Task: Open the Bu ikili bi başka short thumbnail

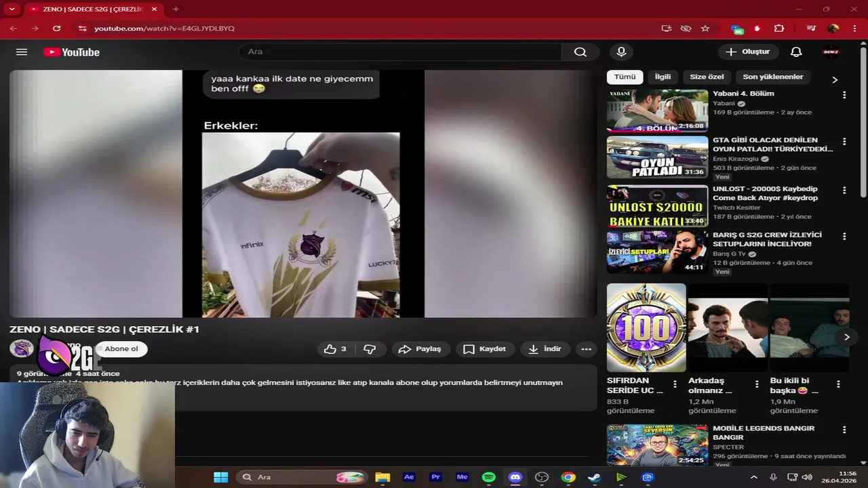Action: (810, 327)
